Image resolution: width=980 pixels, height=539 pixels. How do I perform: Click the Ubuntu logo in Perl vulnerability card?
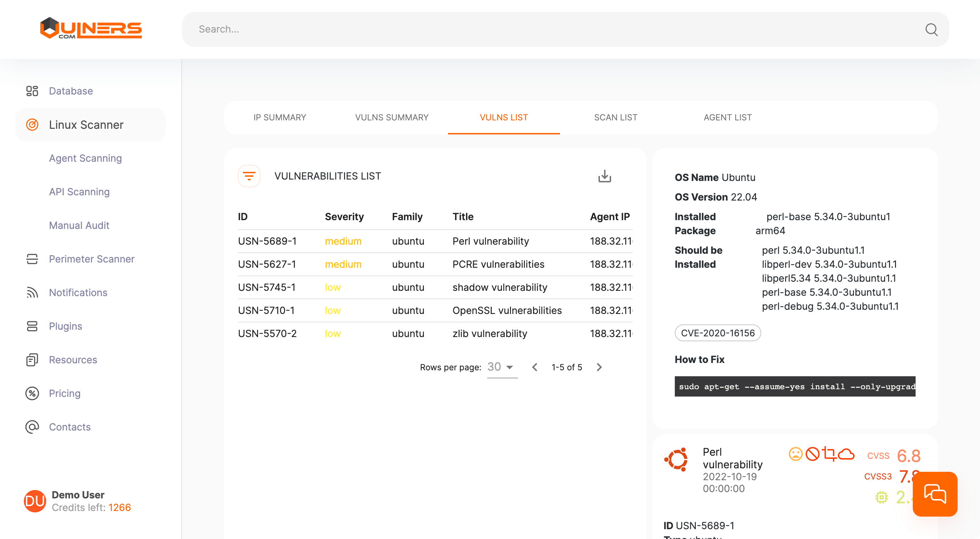tap(677, 459)
